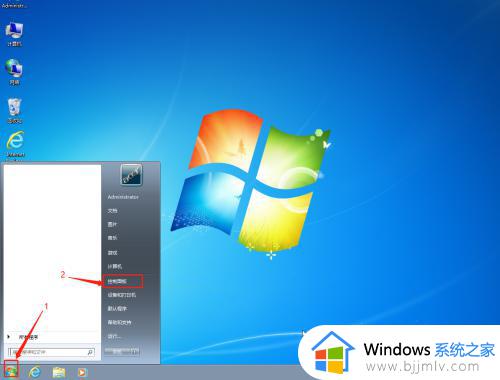Open 图片 (Pictures) in Start menu
Image resolution: width=500 pixels, height=380 pixels.
tap(112, 224)
